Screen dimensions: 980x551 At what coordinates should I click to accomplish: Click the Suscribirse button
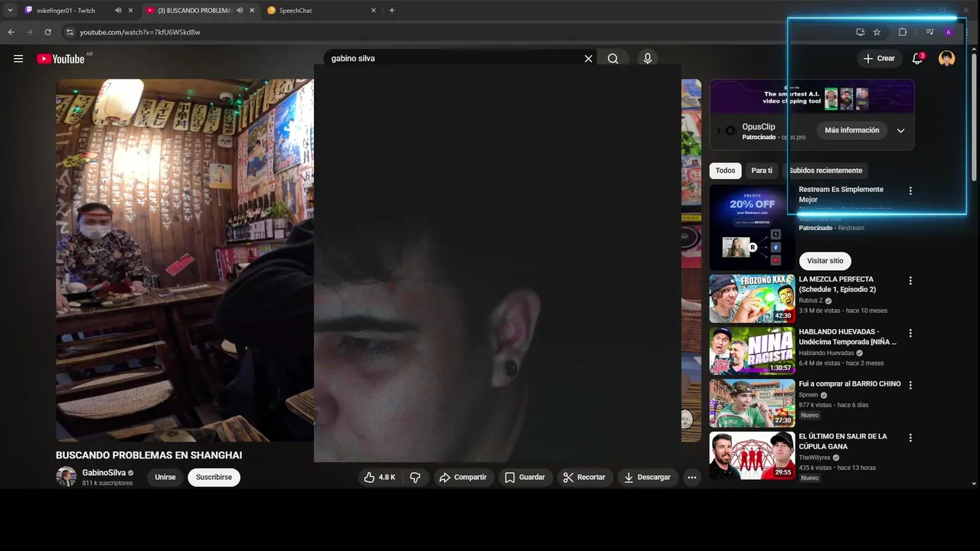(x=214, y=477)
